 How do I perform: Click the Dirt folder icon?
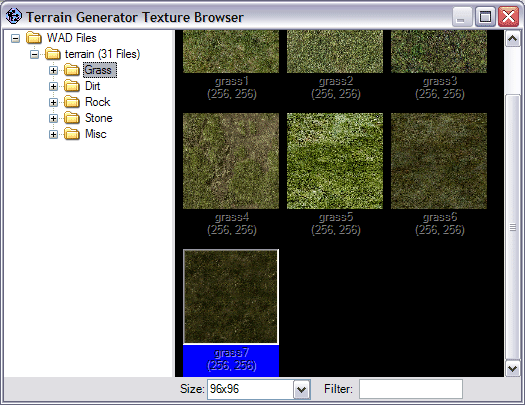72,86
